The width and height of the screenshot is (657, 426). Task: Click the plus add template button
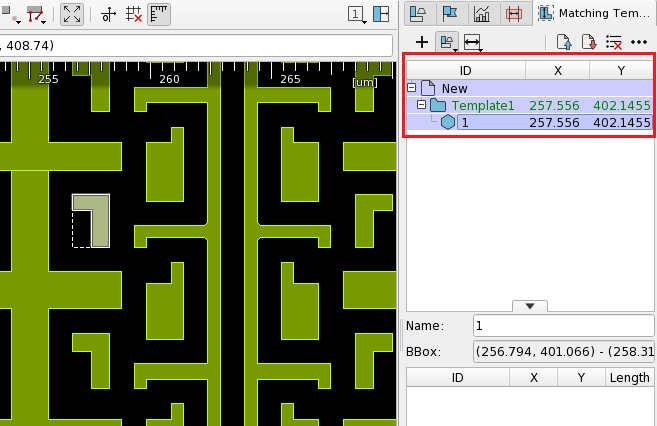(x=422, y=42)
